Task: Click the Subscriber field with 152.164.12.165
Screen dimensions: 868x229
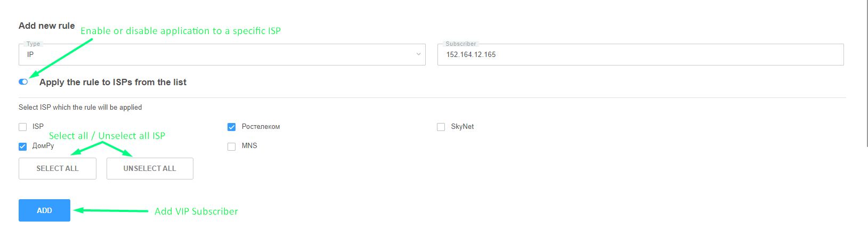Action: point(640,54)
